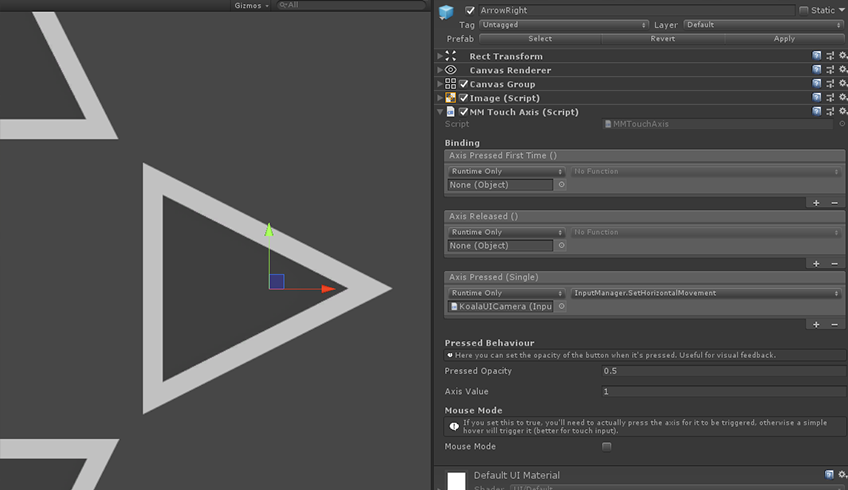Open Default UI Material gear settings menu
This screenshot has height=490, width=848.
[843, 474]
